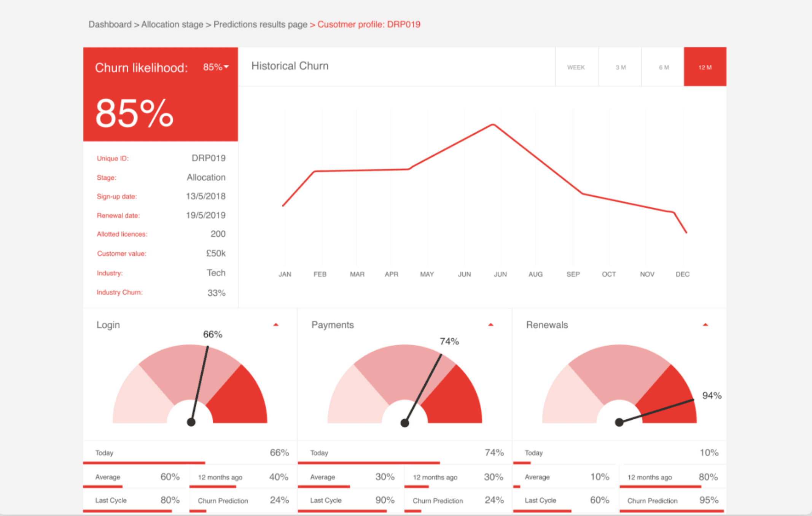
Task: Collapse the Renewals panel via its arrow
Action: (x=706, y=324)
